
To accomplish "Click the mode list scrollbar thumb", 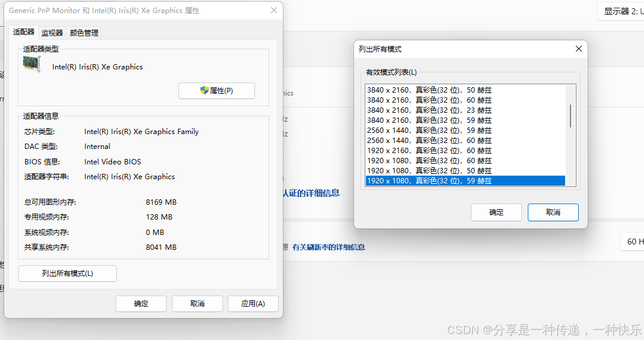I will [570, 116].
